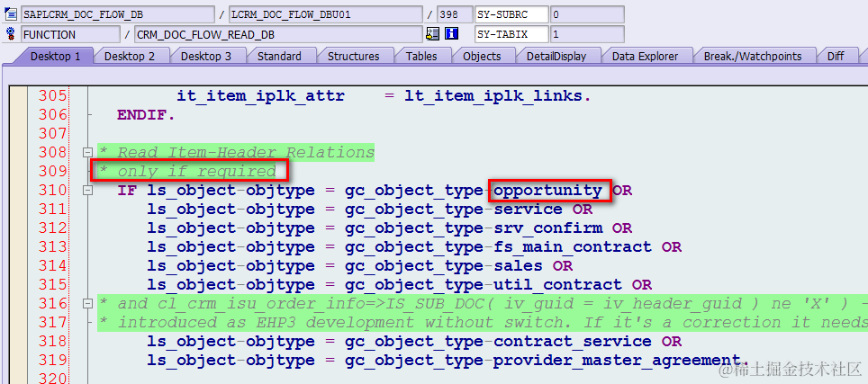Click line number 313 in the gutter

53,247
